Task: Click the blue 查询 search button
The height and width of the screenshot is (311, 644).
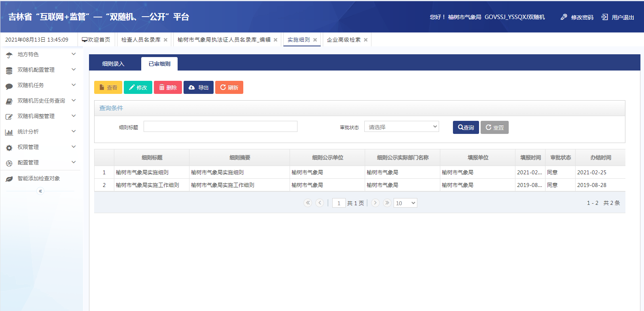Action: pos(466,128)
